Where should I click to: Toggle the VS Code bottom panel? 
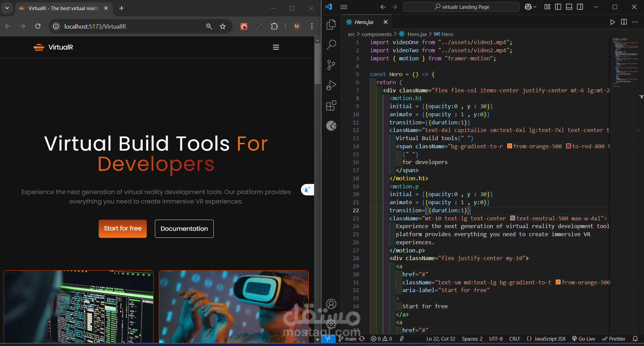tap(569, 7)
